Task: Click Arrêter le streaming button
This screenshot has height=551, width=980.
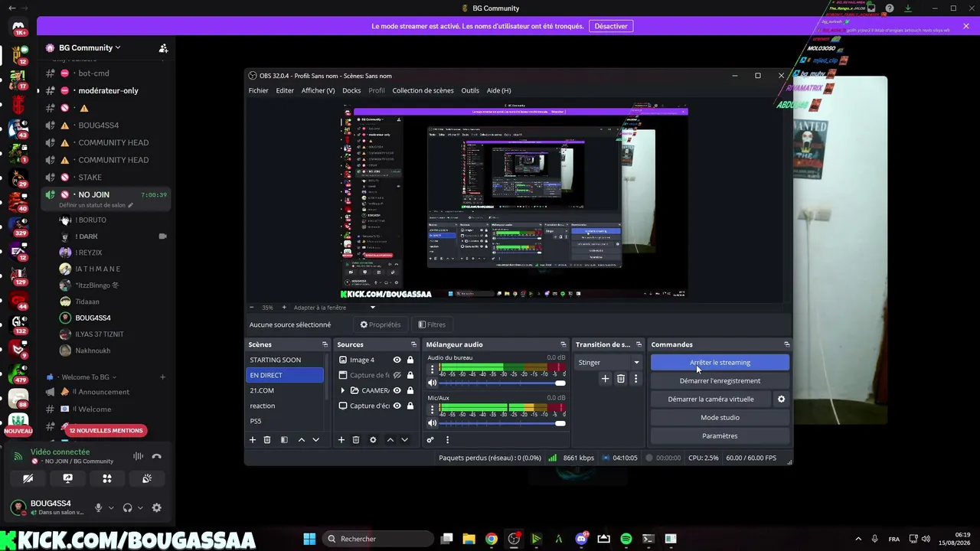Action: [x=720, y=362]
